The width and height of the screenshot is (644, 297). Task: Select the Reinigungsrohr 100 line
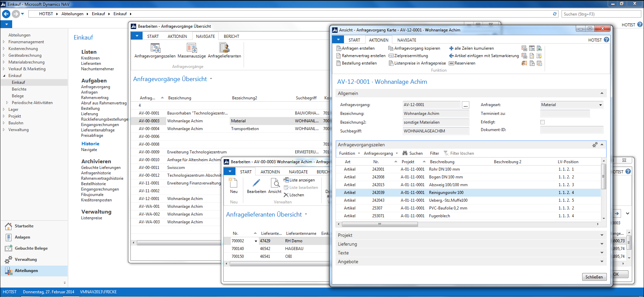468,193
